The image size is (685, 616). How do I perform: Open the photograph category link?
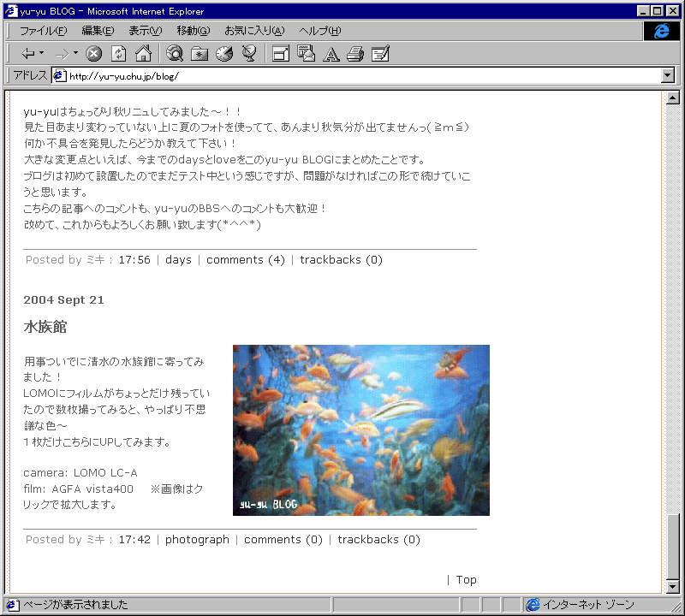tap(197, 540)
